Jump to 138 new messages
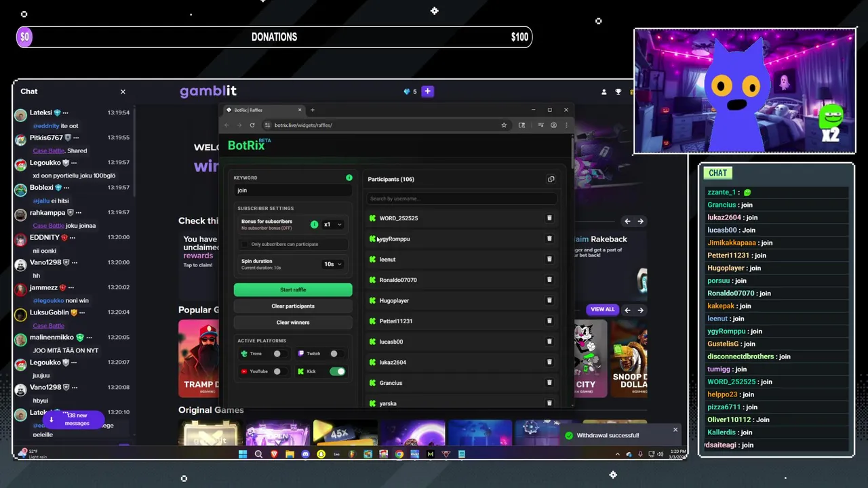This screenshot has height=488, width=868. (75, 420)
